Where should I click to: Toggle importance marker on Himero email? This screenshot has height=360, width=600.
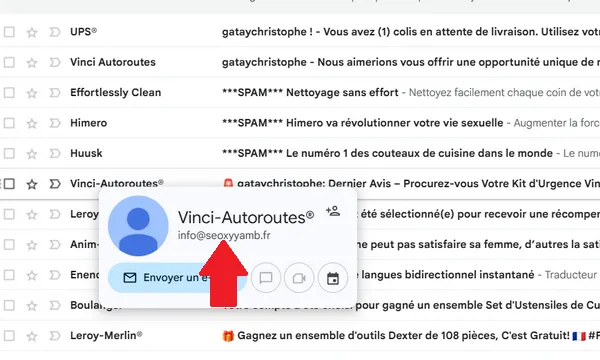[55, 123]
